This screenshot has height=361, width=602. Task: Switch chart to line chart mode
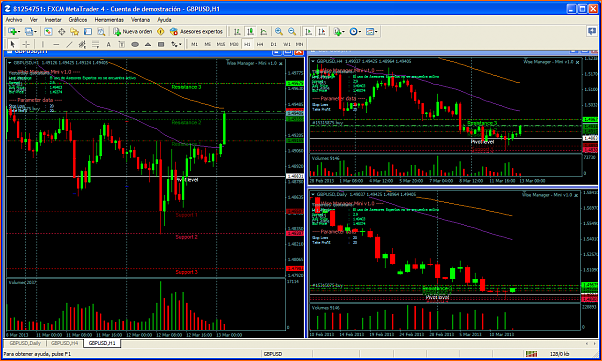click(x=263, y=31)
